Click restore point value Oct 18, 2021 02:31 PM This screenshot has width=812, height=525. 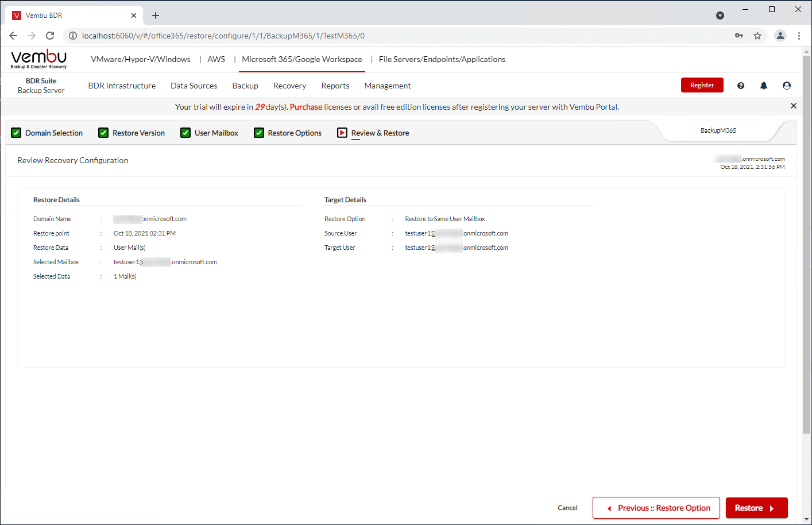tap(145, 233)
